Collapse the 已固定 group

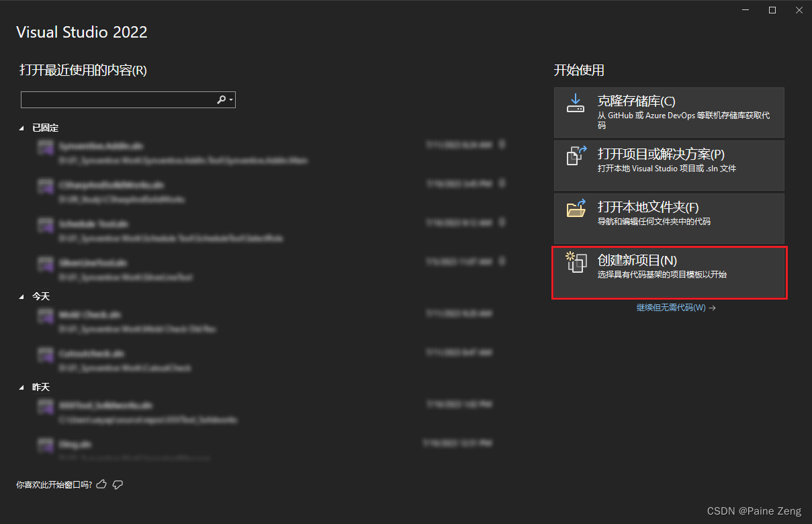point(22,128)
